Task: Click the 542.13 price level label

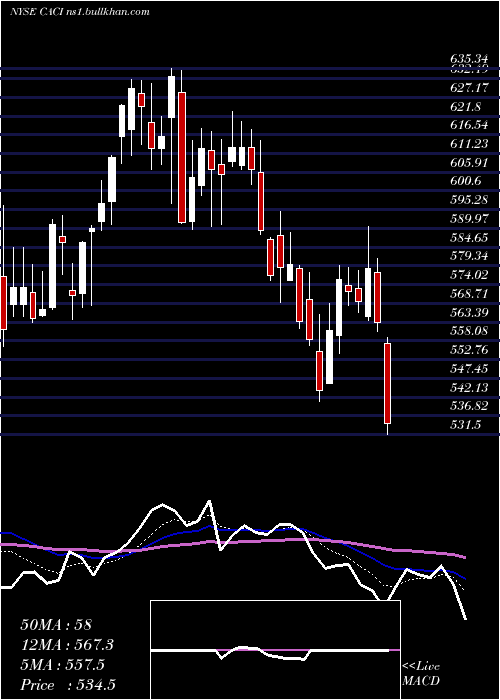Action: (469, 387)
